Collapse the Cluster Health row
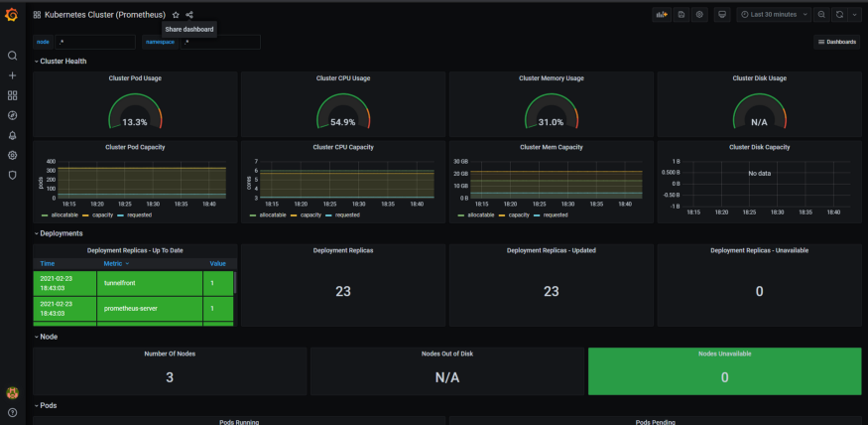Viewport: 868px width, 425px height. (61, 61)
